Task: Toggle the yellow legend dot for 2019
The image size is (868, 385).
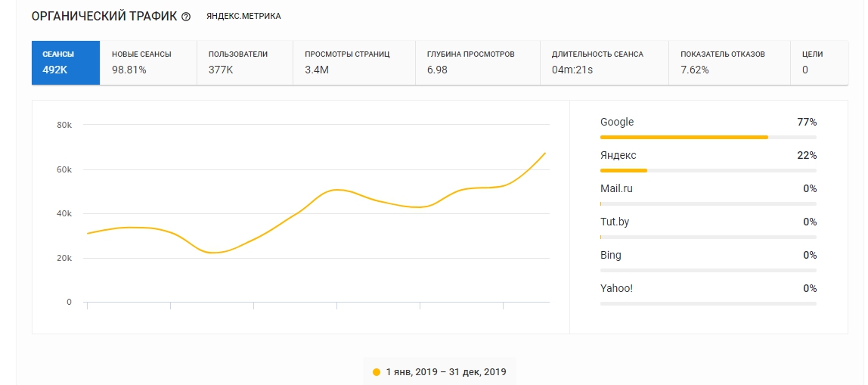Action: click(x=377, y=372)
